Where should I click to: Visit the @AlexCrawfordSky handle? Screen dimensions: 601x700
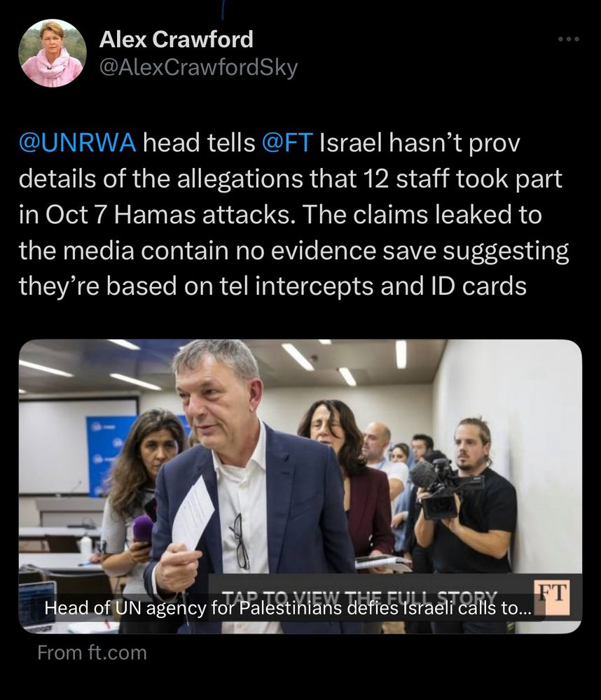198,67
